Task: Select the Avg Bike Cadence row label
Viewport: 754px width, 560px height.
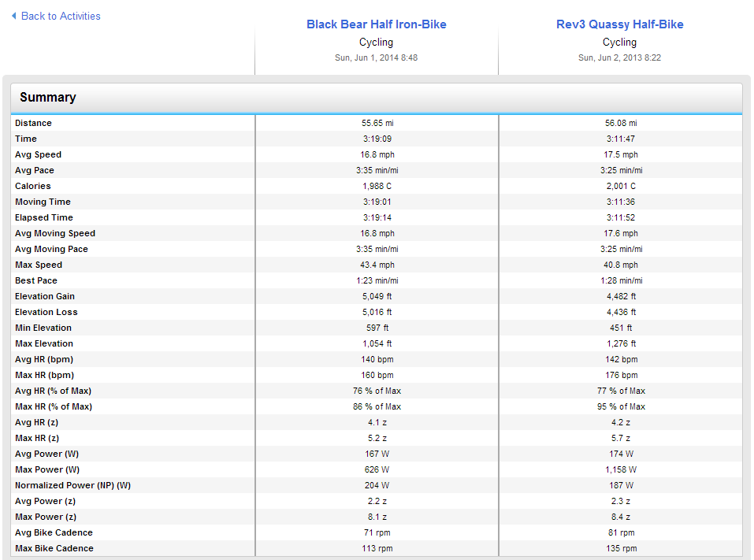Action: (x=54, y=532)
